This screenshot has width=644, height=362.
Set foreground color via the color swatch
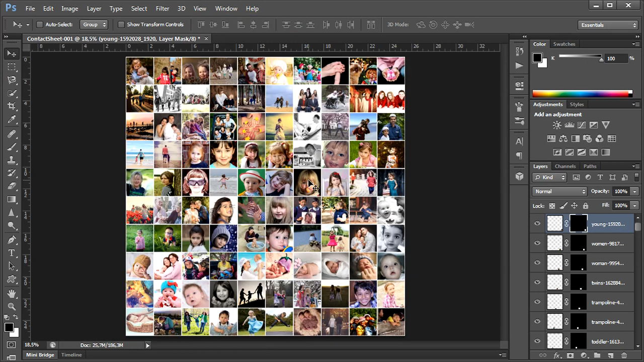8,327
